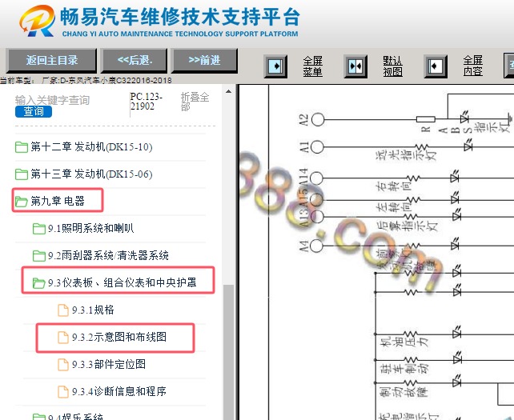
Task: Select 9.3仪表板、组合仪表和中央护罩 section
Action: click(x=122, y=282)
